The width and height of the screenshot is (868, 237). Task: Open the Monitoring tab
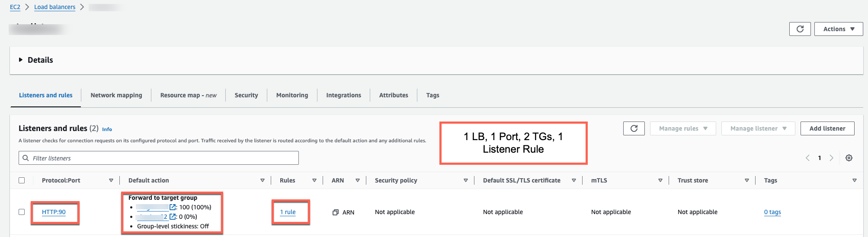click(x=292, y=95)
